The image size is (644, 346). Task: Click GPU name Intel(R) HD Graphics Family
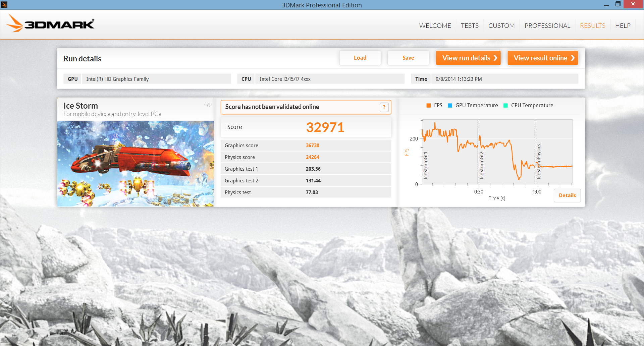point(117,79)
